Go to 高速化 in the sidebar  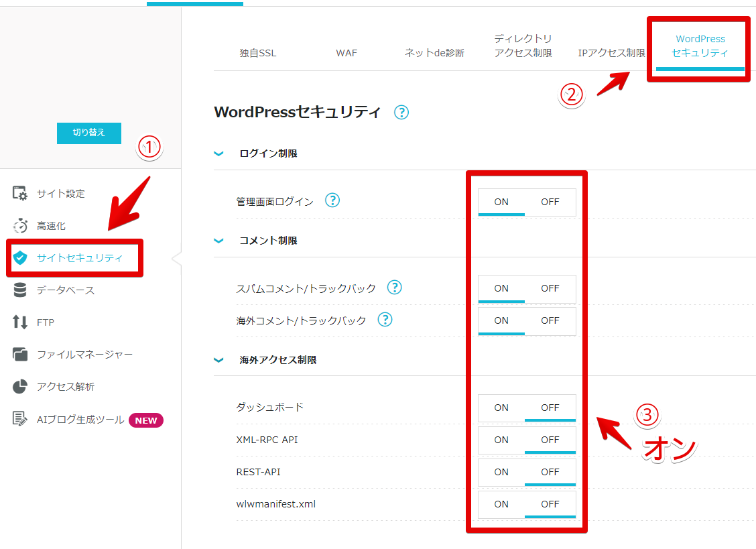(51, 227)
